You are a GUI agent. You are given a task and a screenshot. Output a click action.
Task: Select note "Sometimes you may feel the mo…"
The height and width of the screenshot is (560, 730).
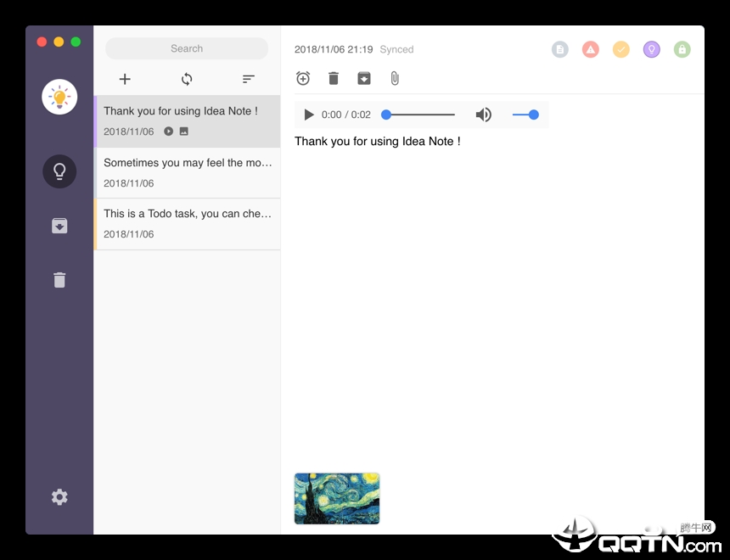[x=187, y=173]
